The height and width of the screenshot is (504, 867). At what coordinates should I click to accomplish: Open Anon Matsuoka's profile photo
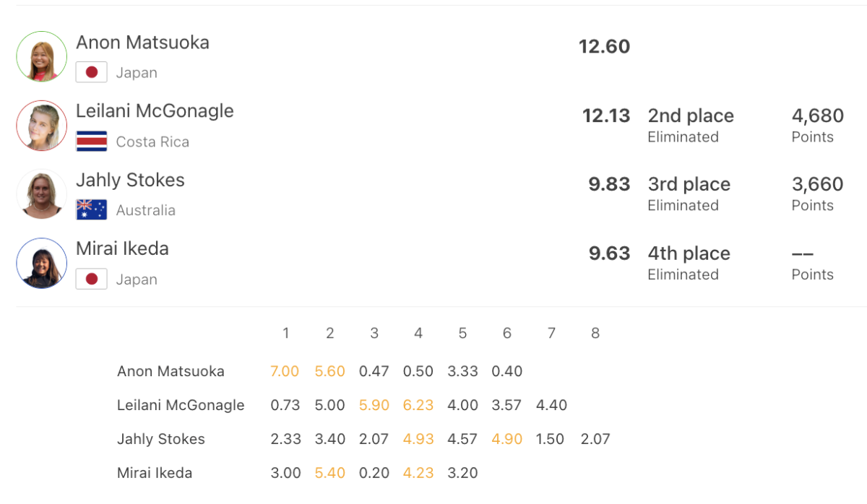coord(42,56)
